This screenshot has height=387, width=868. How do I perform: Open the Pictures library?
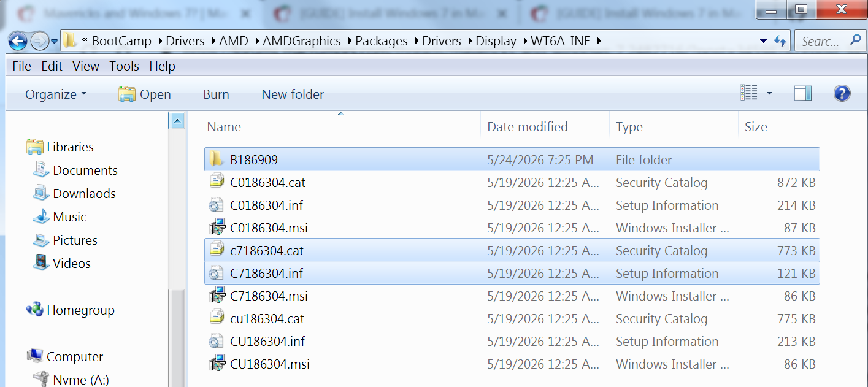(x=65, y=240)
